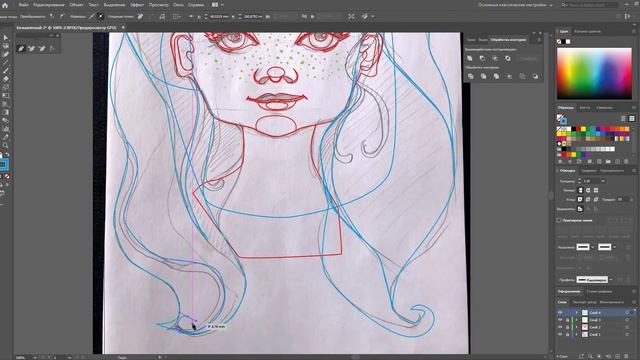640x360 pixels.
Task: Select the Zoom tool magnifier
Action: [5, 145]
